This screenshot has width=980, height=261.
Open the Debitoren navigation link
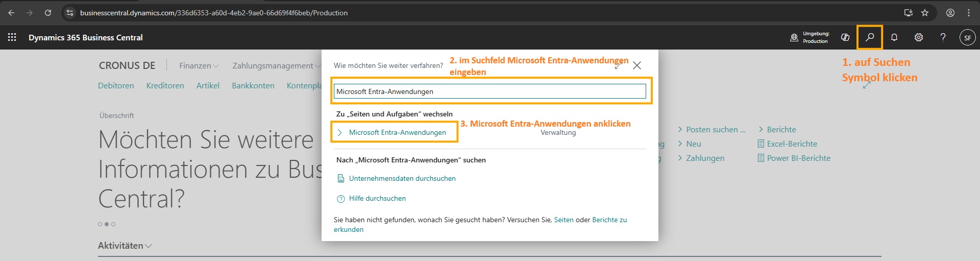116,85
